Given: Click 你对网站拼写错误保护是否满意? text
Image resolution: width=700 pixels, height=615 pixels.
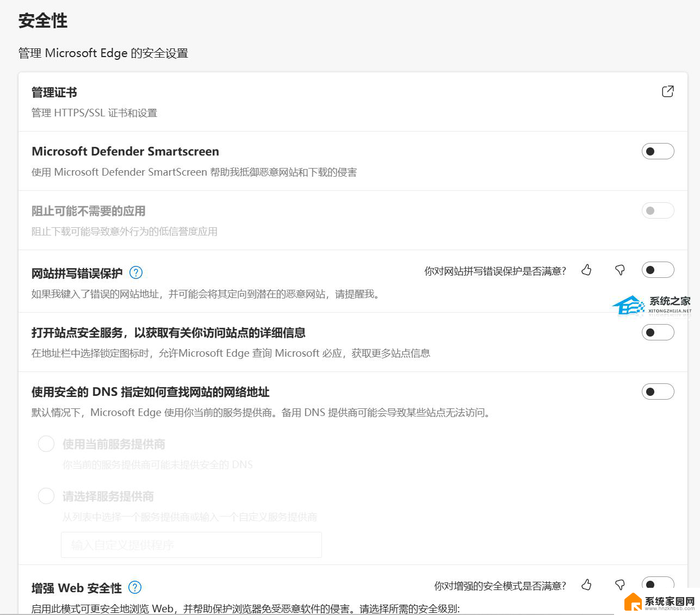Looking at the screenshot, I should pos(495,271).
